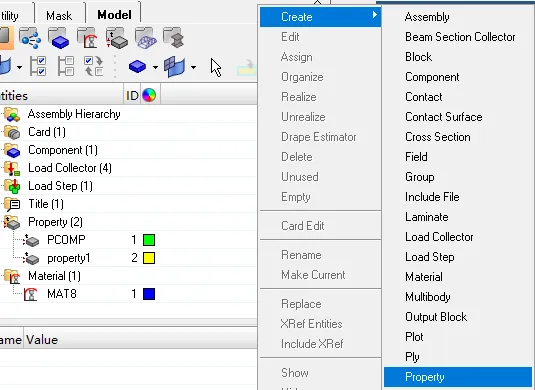Select the PCOMP property entry
The image size is (535, 390).
66,240
